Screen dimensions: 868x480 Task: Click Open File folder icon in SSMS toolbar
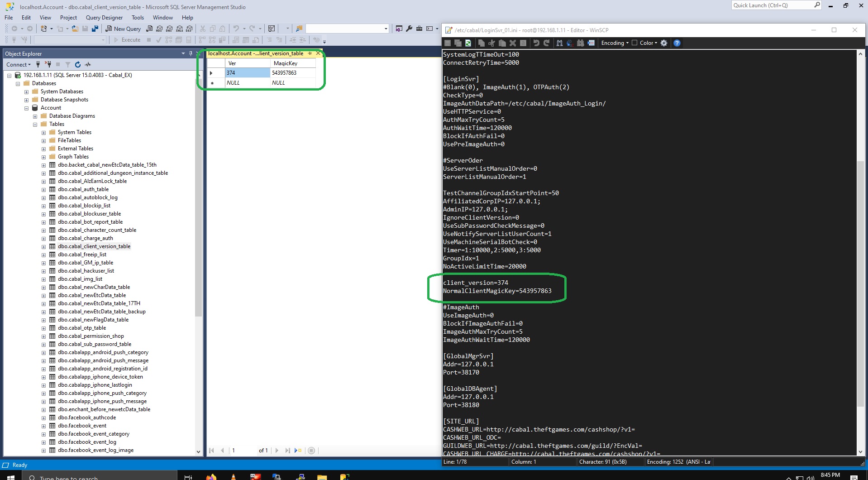coord(75,29)
